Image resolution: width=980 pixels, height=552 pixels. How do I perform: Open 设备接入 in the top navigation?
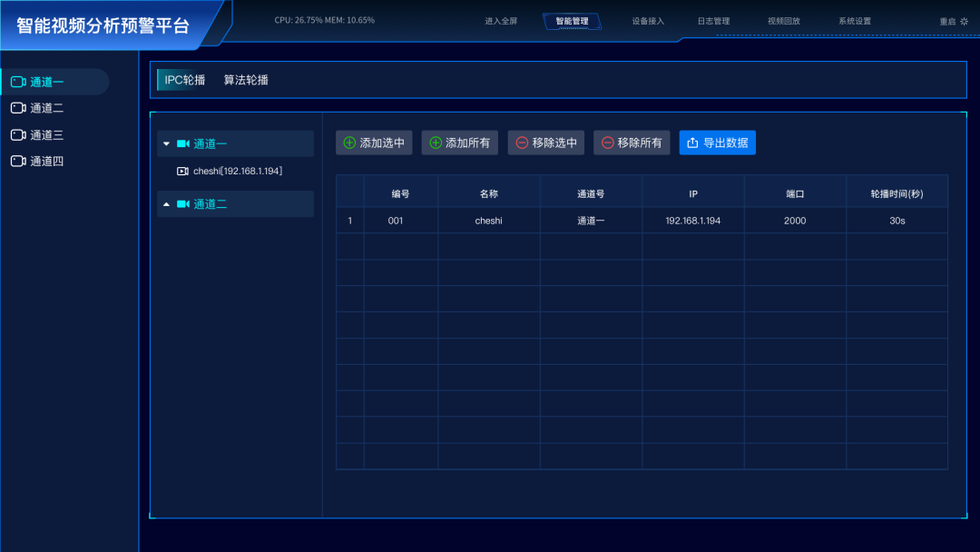648,21
